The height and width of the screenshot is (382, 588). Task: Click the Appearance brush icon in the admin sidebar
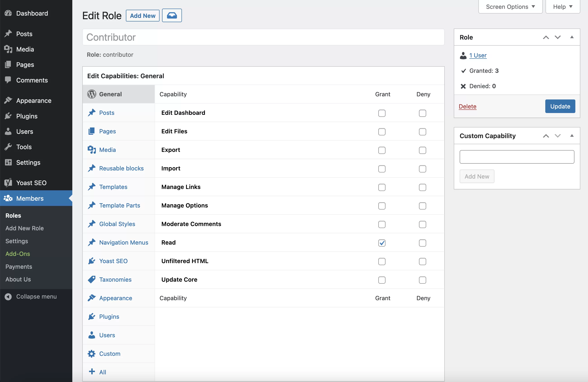coord(8,100)
